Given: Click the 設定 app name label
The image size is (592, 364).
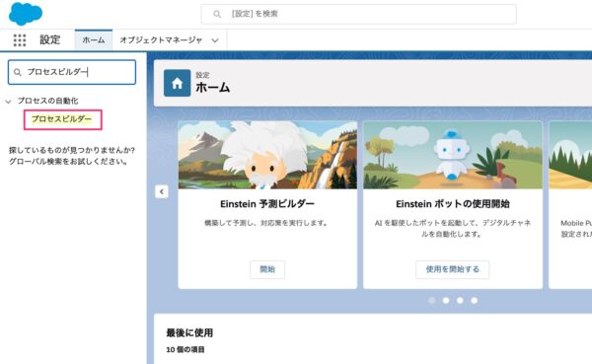Looking at the screenshot, I should tap(50, 39).
